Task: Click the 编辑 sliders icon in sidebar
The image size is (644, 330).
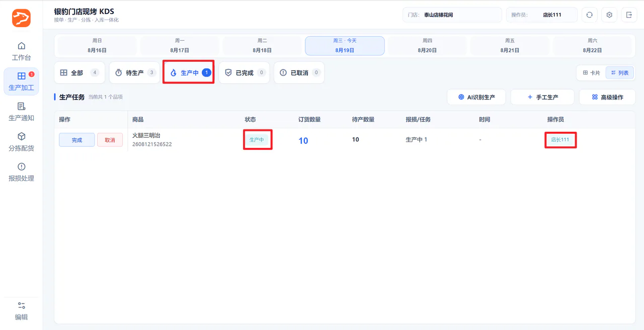Action: pos(21,305)
